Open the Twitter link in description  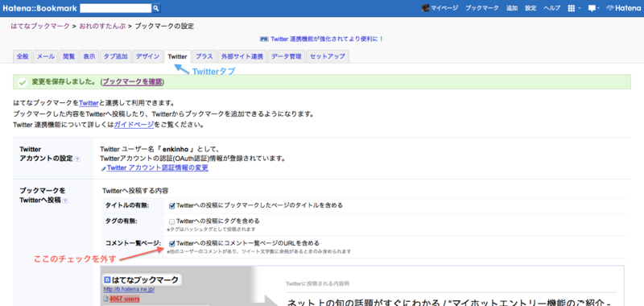click(x=89, y=103)
